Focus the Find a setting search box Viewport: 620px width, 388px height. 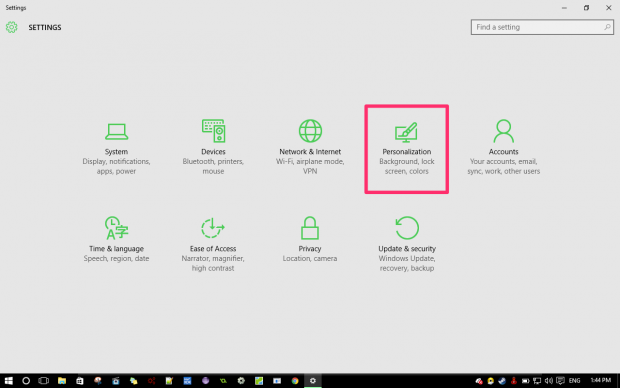pyautogui.click(x=542, y=27)
